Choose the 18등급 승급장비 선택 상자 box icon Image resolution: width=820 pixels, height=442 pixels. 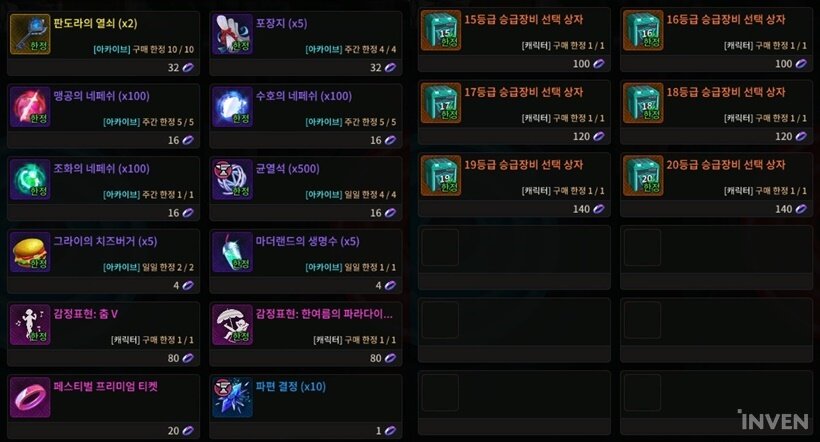[x=643, y=103]
